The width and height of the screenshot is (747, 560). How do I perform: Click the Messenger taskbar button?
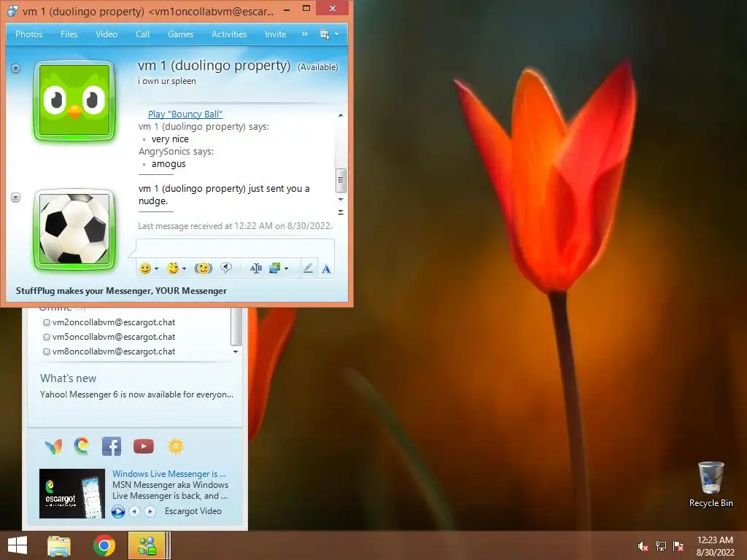[147, 545]
